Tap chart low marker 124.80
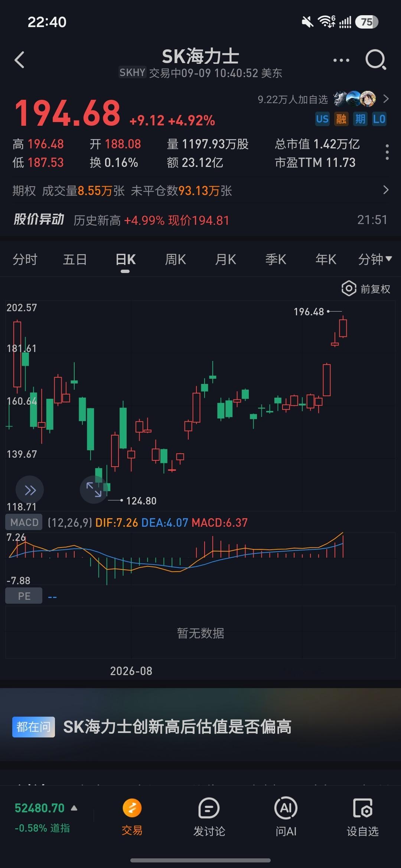 [141, 501]
